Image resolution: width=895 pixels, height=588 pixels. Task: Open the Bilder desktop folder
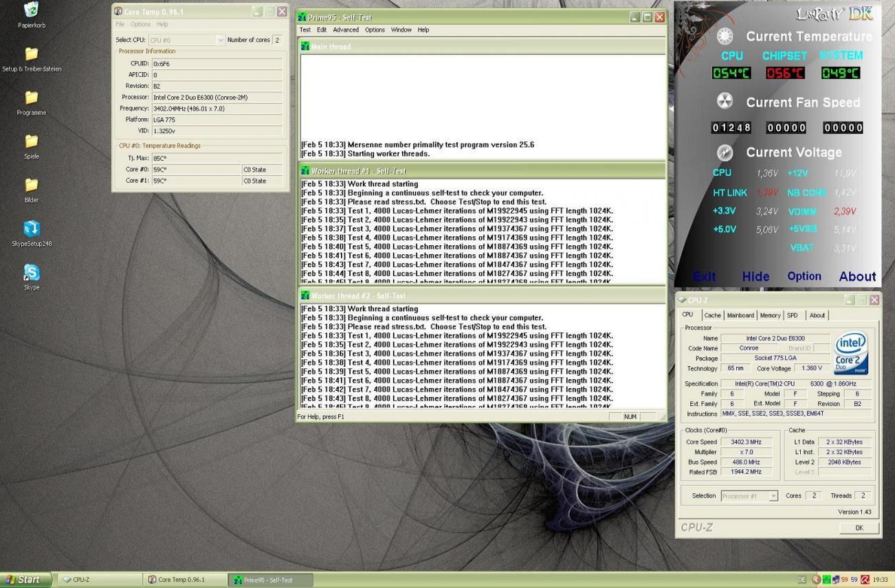click(32, 185)
